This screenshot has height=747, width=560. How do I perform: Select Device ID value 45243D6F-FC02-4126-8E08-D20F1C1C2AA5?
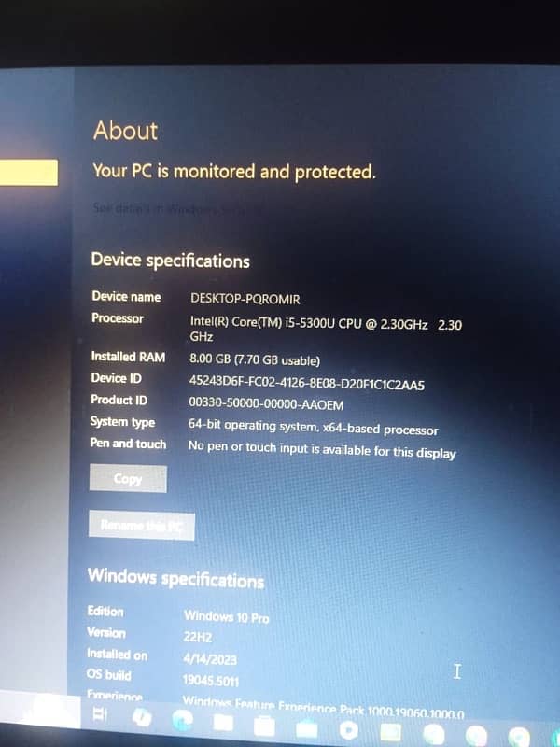(x=307, y=383)
